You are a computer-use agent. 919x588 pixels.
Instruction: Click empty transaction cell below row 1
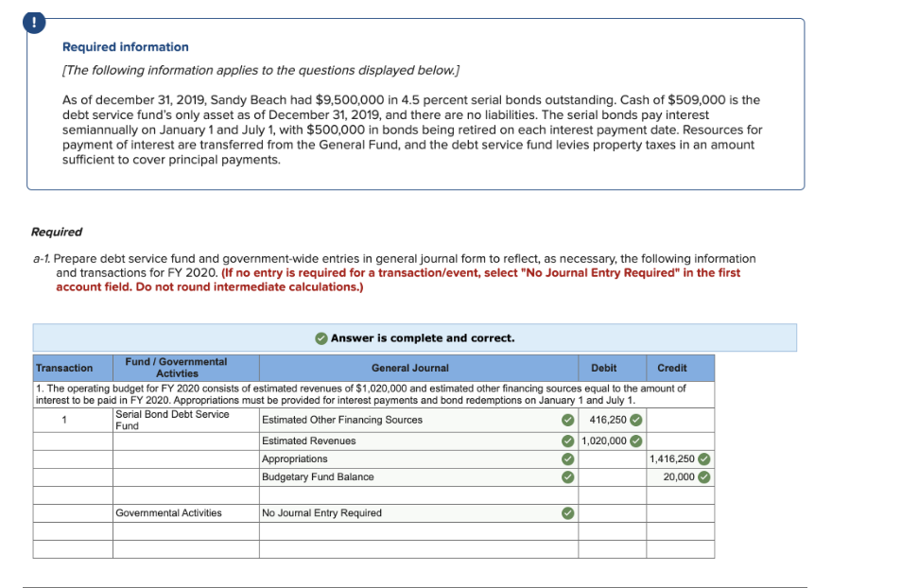click(x=73, y=441)
